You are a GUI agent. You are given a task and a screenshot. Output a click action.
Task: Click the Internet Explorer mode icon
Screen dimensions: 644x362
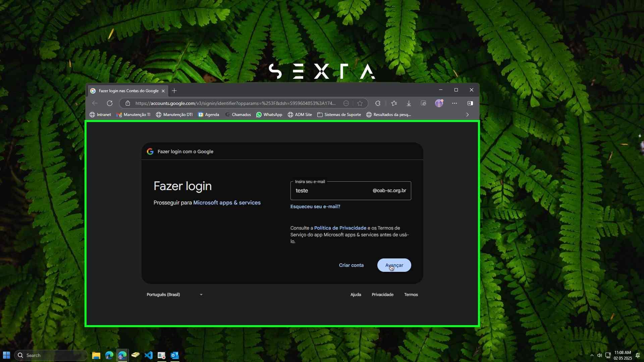424,103
